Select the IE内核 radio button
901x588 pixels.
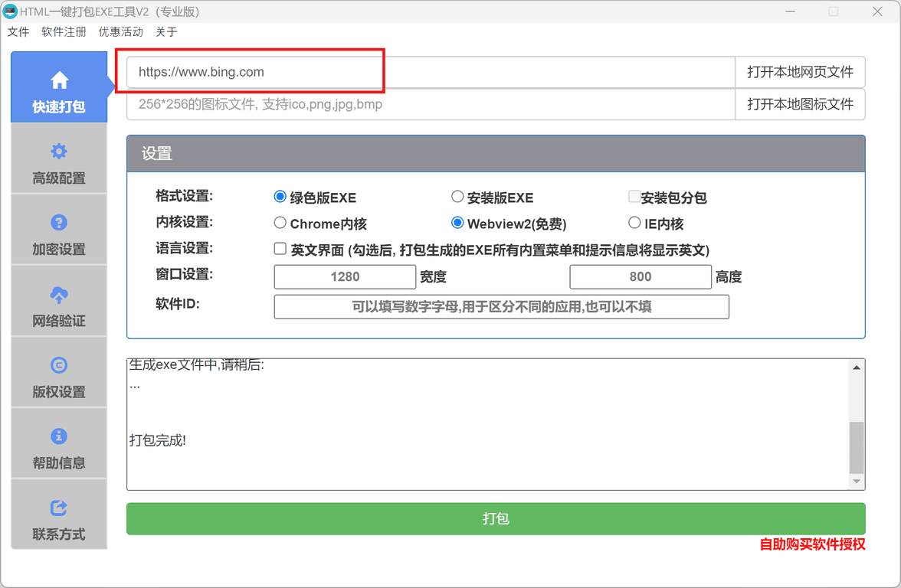(634, 223)
